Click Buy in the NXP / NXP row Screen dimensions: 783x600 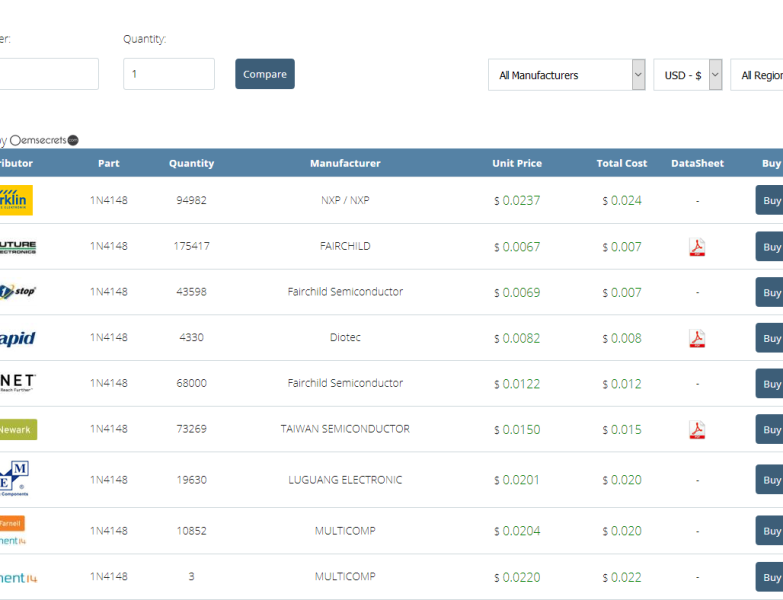tap(769, 200)
